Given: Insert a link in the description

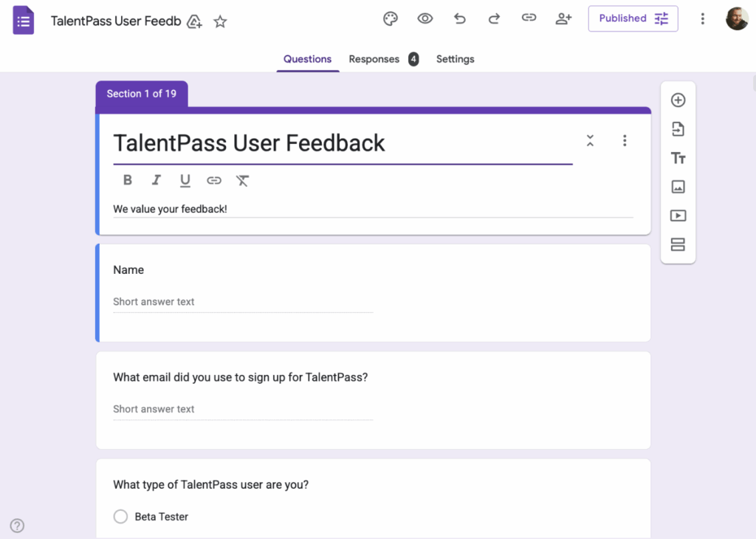Looking at the screenshot, I should [214, 180].
